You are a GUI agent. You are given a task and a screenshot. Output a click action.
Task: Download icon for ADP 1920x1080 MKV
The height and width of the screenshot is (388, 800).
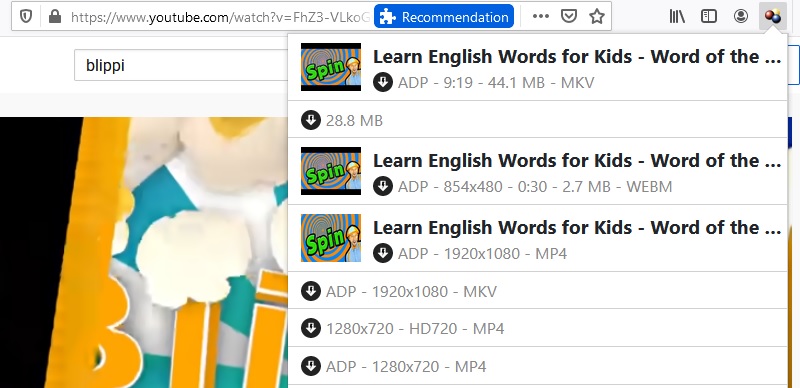311,292
